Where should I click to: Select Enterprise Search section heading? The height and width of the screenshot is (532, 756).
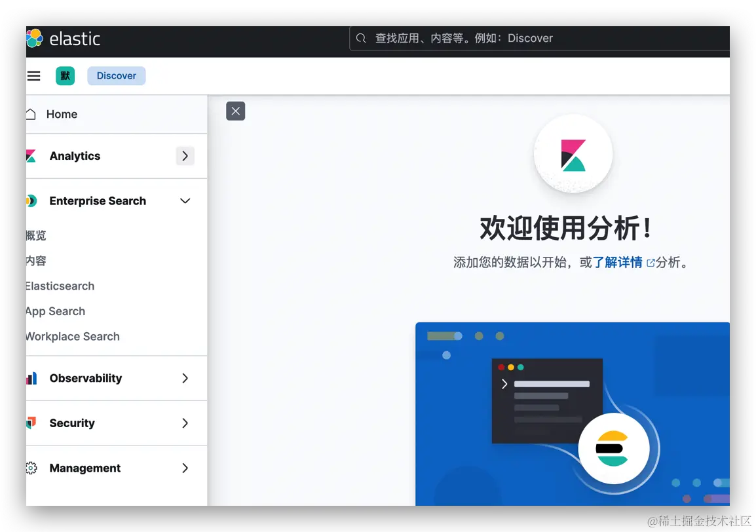click(98, 200)
